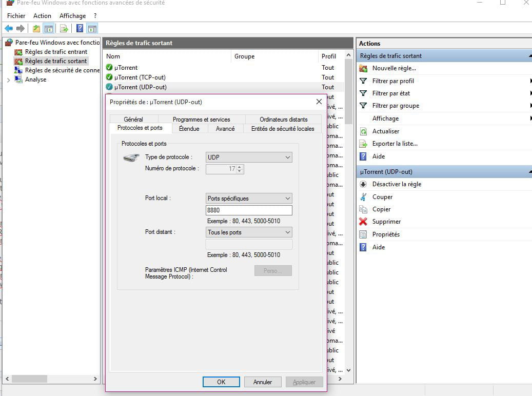
Task: Sort rules by the Groupe column header
Action: [x=275, y=56]
